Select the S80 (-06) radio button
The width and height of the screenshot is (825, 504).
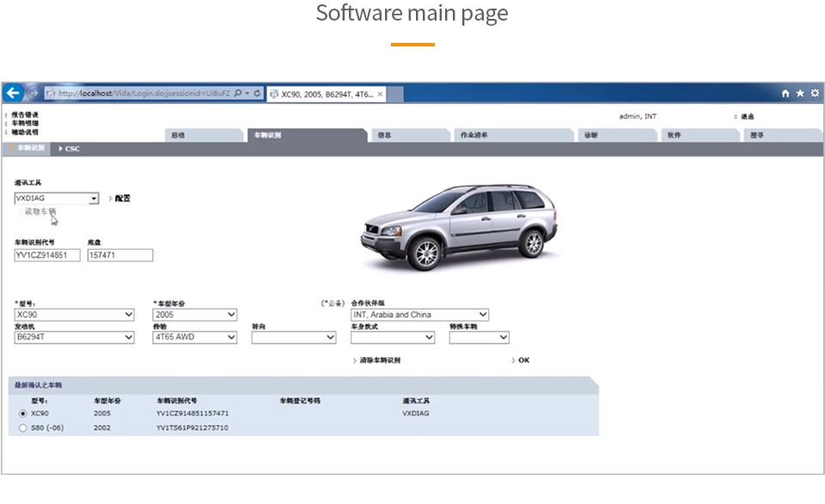(x=22, y=428)
